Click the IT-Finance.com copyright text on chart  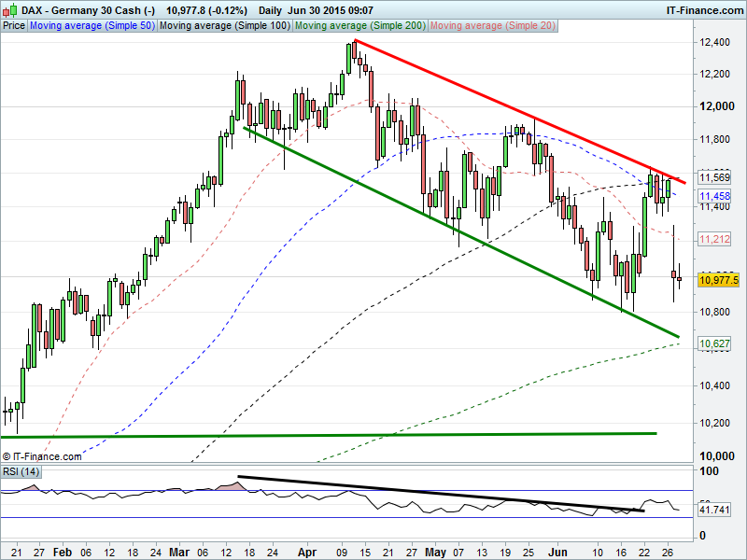tap(42, 456)
